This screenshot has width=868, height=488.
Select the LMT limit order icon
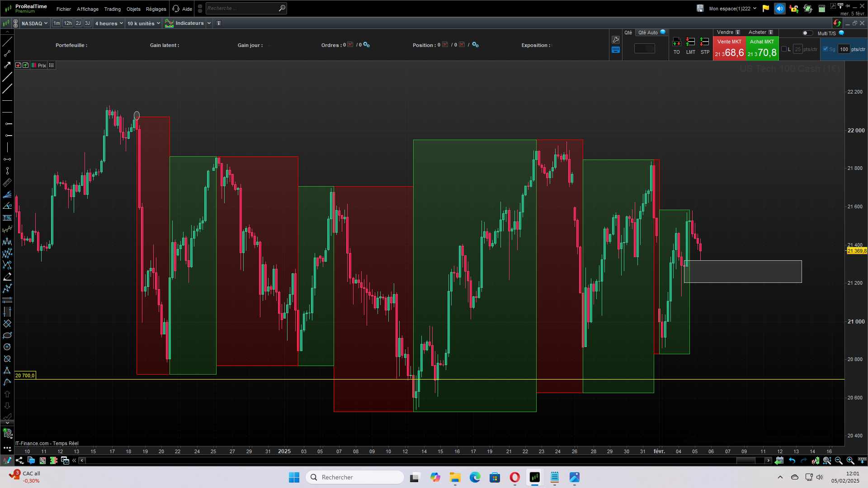[690, 42]
